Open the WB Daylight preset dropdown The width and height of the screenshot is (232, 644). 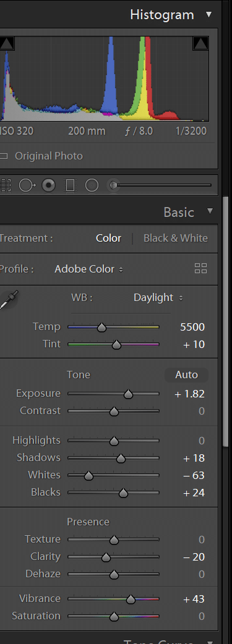click(158, 298)
